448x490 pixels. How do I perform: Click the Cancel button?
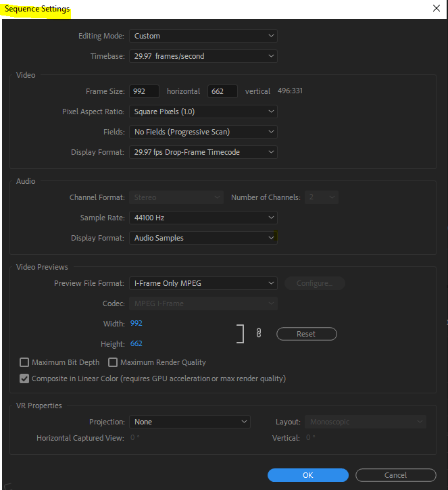pos(395,475)
